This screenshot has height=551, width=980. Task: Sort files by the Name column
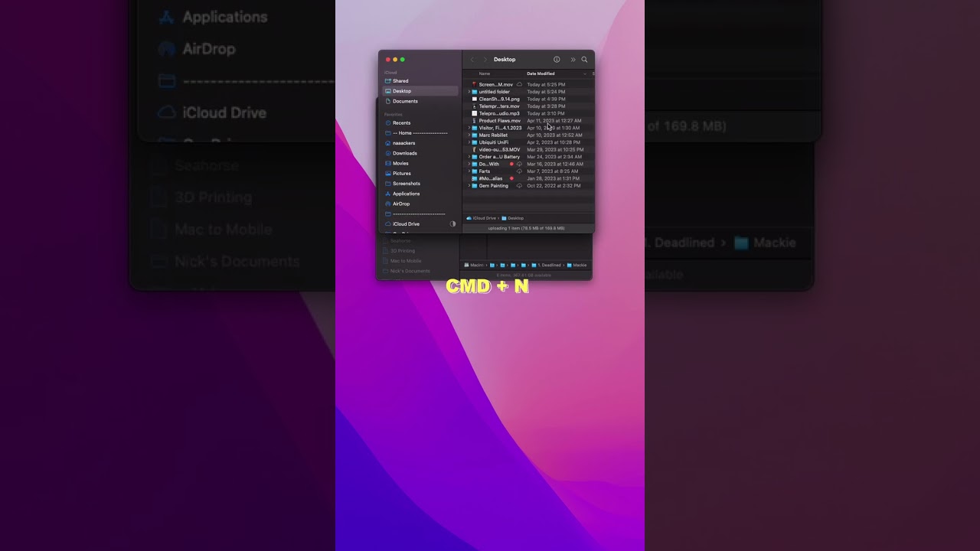pyautogui.click(x=485, y=73)
